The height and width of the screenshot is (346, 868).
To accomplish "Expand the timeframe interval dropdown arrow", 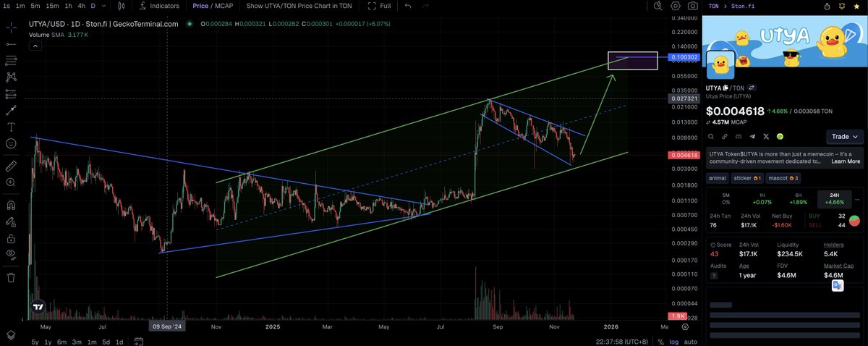I will coord(104,6).
